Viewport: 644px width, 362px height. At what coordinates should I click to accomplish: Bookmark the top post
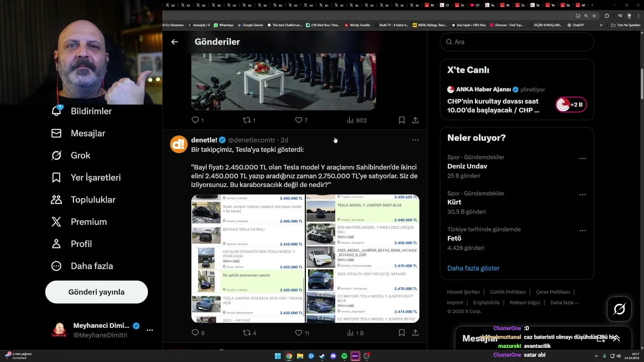pyautogui.click(x=401, y=120)
